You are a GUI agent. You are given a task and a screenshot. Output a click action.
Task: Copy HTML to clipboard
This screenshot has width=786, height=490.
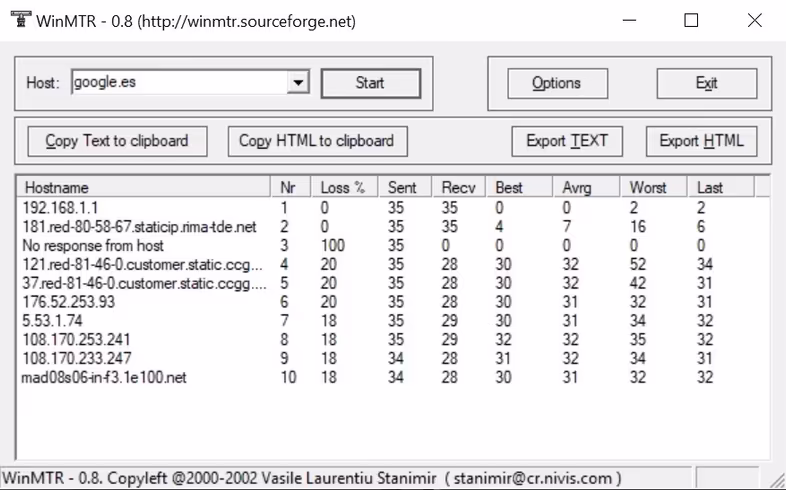[317, 141]
